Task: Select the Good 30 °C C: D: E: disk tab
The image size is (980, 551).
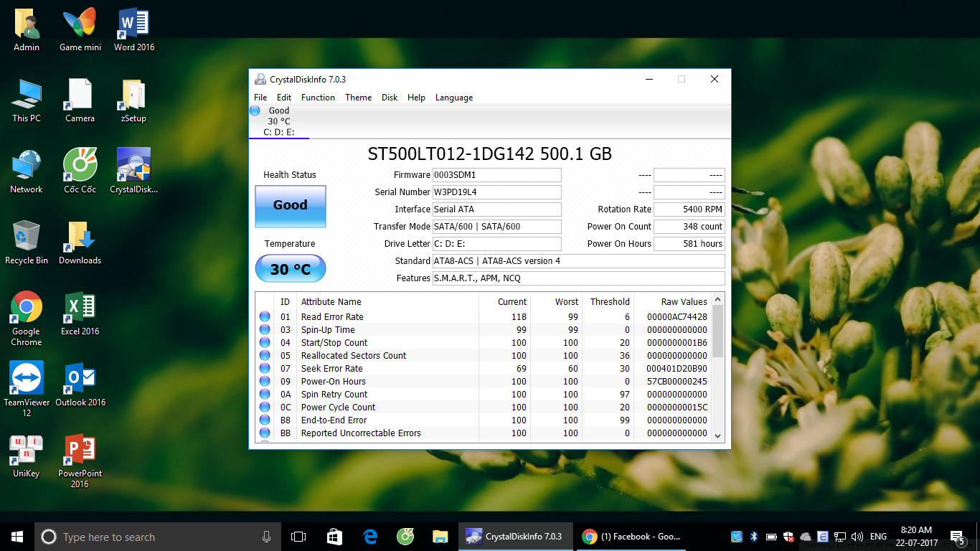Action: [x=279, y=121]
